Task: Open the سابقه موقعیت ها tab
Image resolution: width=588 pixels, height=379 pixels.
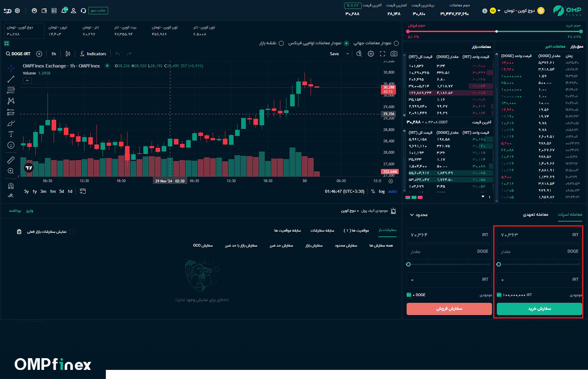Action: tap(288, 230)
